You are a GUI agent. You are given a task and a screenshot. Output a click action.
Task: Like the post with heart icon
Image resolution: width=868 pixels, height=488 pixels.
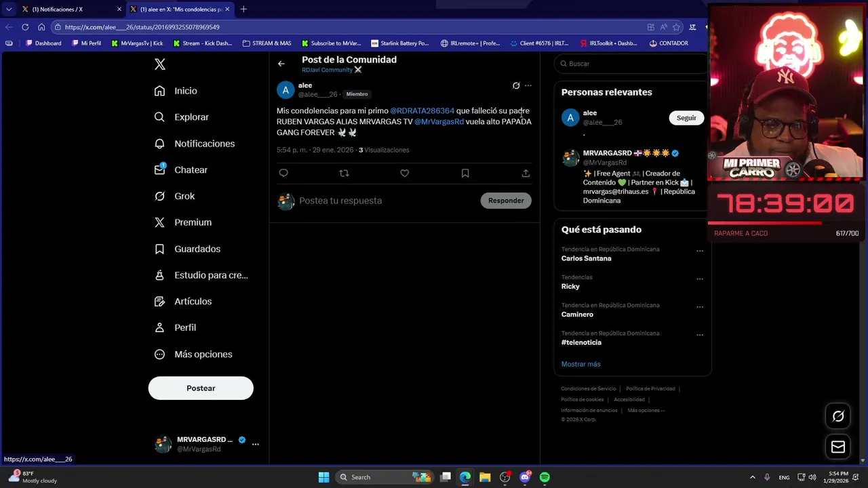(405, 174)
